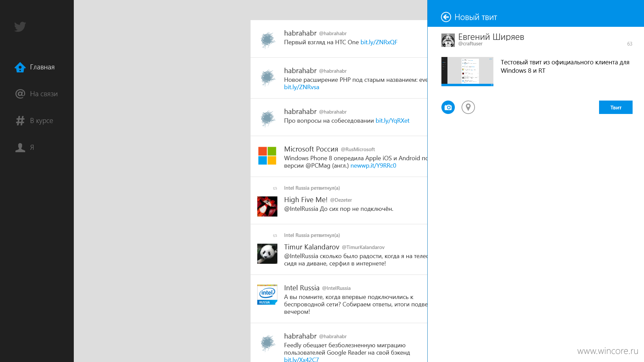The height and width of the screenshot is (362, 644).
Task: Open the На связи mentions tab
Action: pos(37,94)
